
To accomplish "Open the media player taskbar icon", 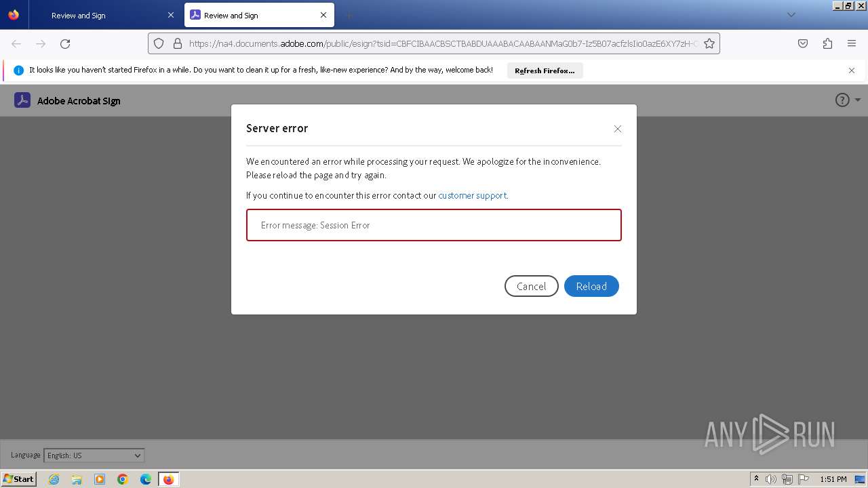I will point(100,479).
